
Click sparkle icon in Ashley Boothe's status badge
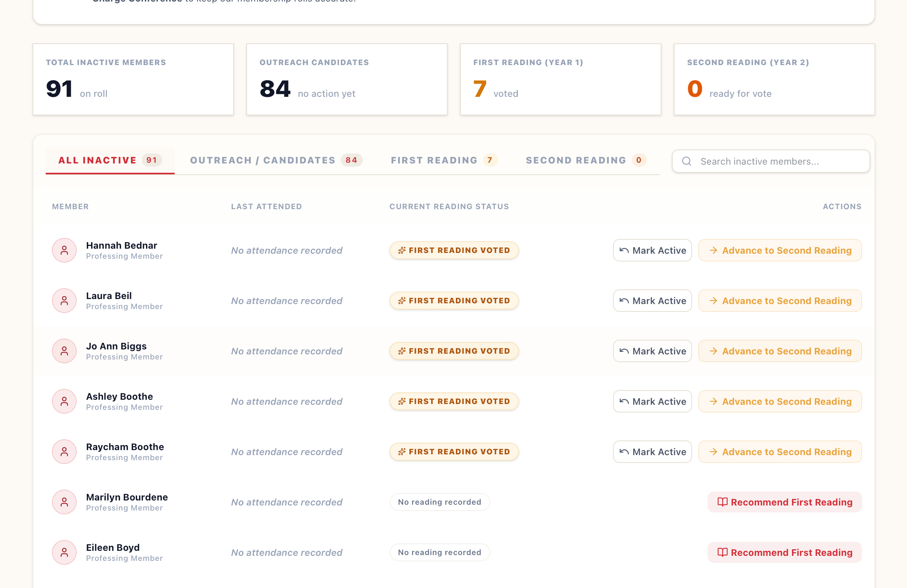coord(402,401)
